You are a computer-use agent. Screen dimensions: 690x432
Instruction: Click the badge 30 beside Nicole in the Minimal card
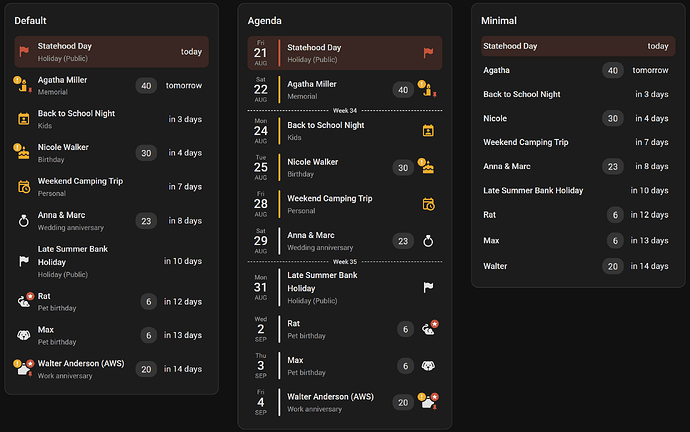(x=613, y=118)
